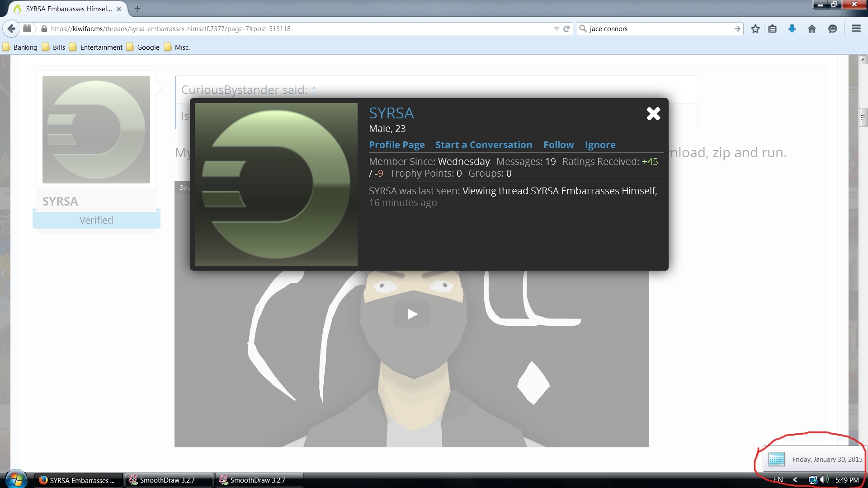Screen dimensions: 868x488
Task: Open the Windows Start menu orb
Action: click(16, 479)
